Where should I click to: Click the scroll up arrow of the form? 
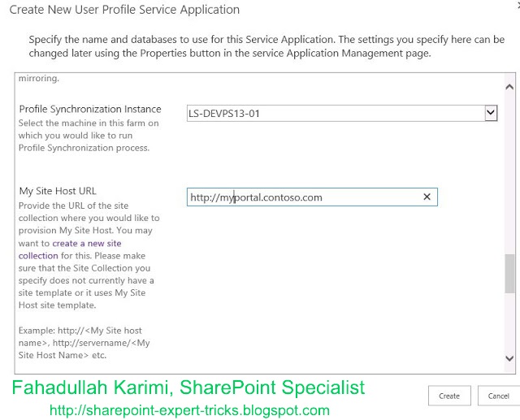click(x=509, y=87)
